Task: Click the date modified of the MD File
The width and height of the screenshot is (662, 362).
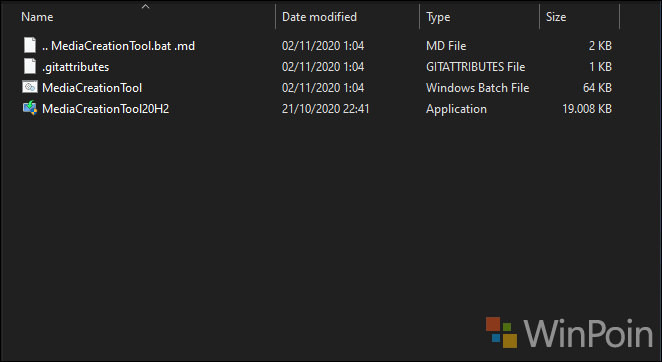Action: pyautogui.click(x=323, y=46)
